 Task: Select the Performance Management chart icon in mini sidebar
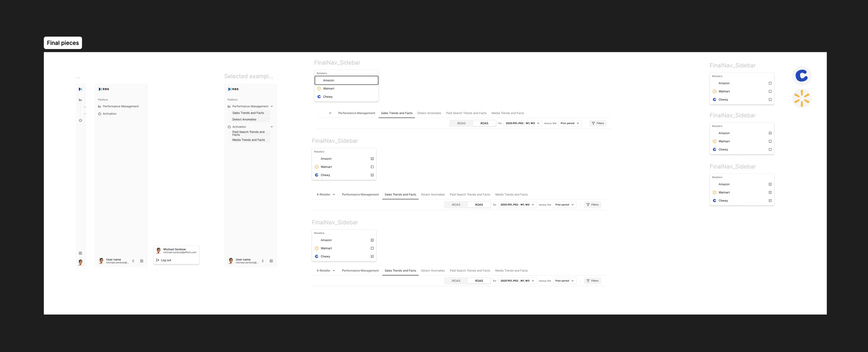[x=80, y=99]
